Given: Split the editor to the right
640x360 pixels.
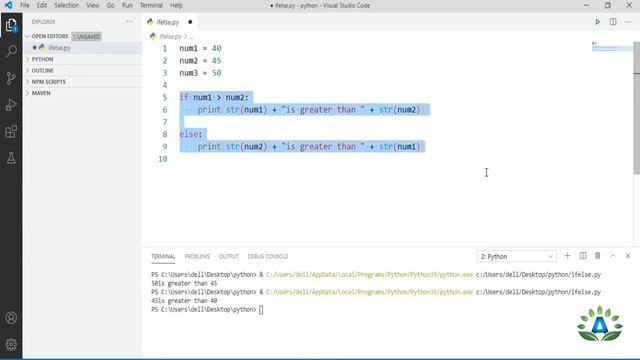Looking at the screenshot, I should pyautogui.click(x=613, y=22).
